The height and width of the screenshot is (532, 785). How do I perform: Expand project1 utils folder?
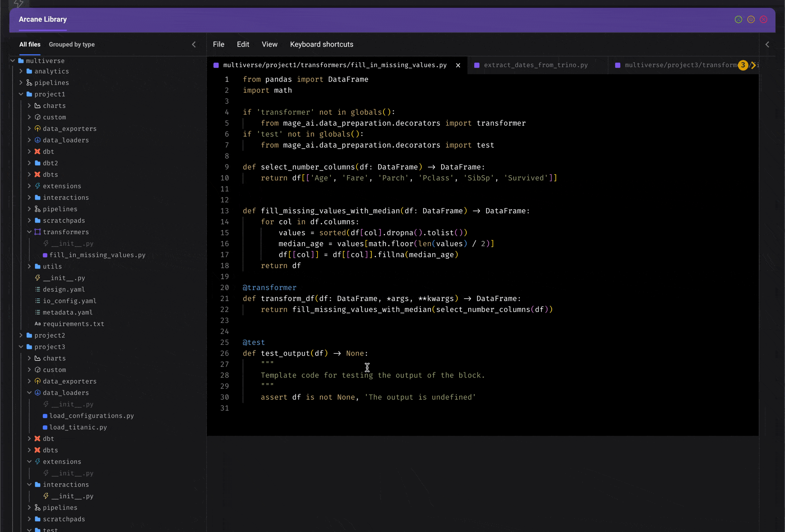(x=29, y=266)
